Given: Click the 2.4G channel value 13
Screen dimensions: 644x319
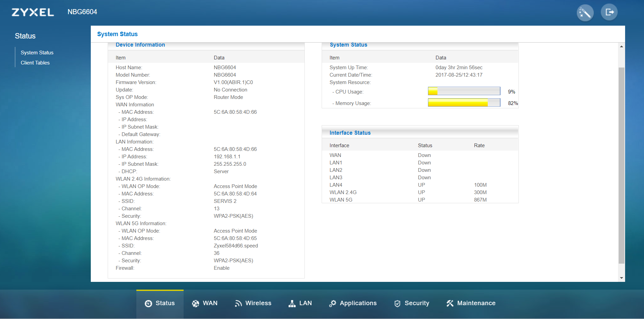Looking at the screenshot, I should click(216, 209).
